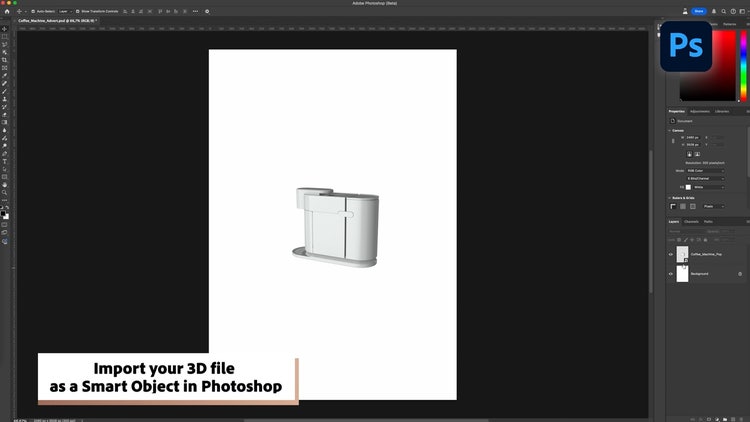Select the Frame tool

[x=5, y=68]
